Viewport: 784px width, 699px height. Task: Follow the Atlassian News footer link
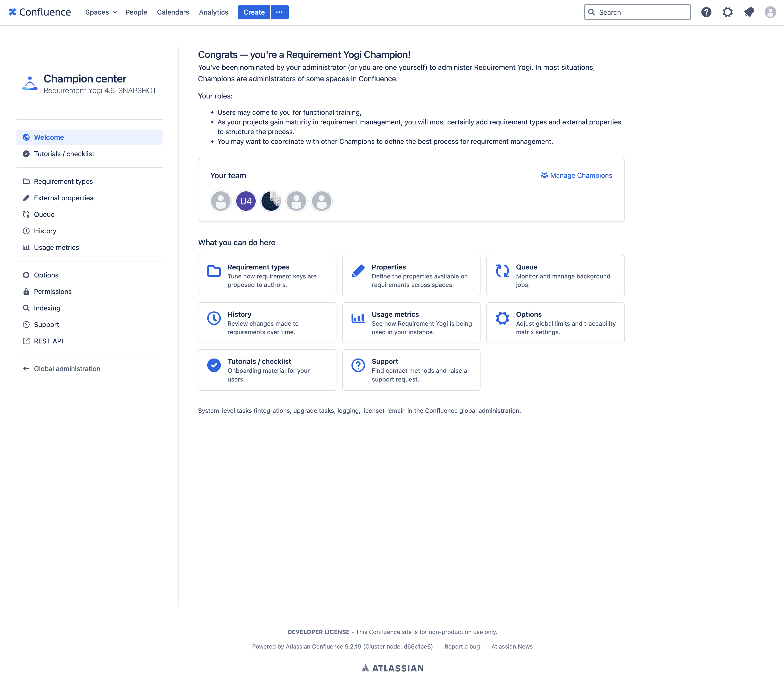[512, 647]
